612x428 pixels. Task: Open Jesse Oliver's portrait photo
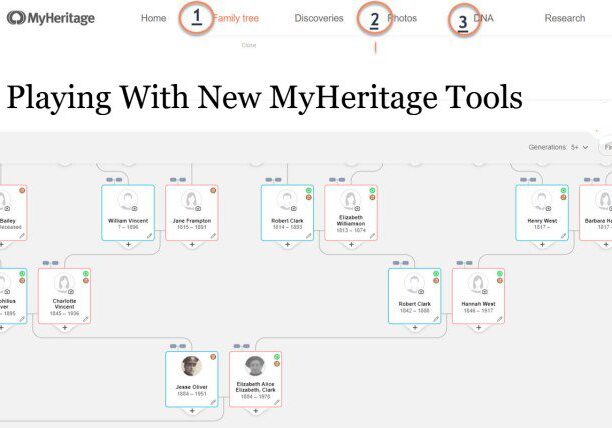[x=192, y=366]
